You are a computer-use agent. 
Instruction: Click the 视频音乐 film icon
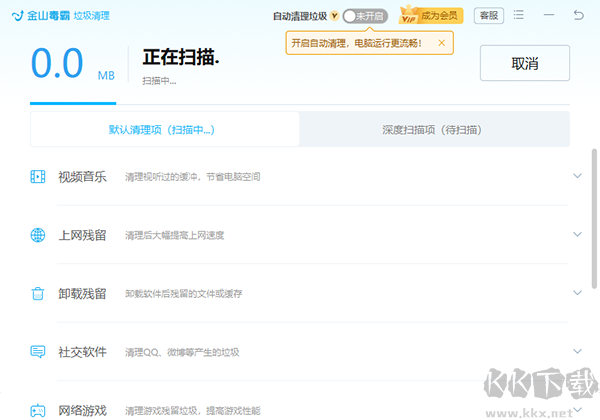38,177
